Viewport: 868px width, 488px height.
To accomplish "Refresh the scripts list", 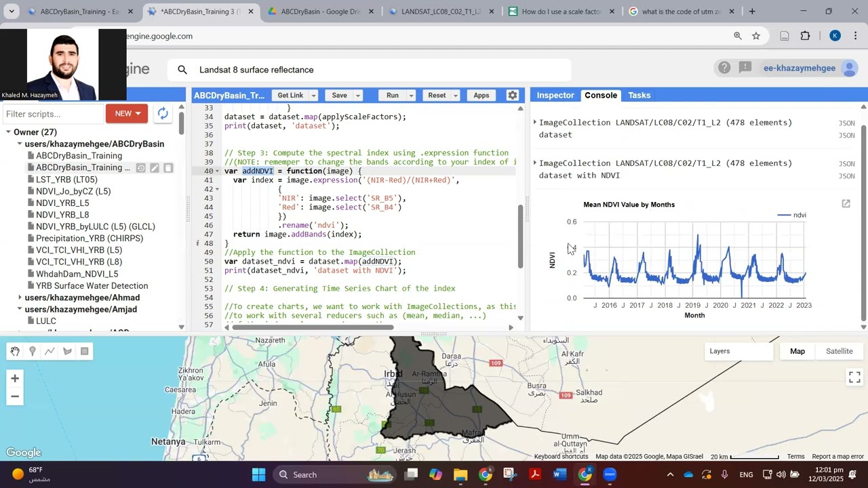I will coord(163,114).
